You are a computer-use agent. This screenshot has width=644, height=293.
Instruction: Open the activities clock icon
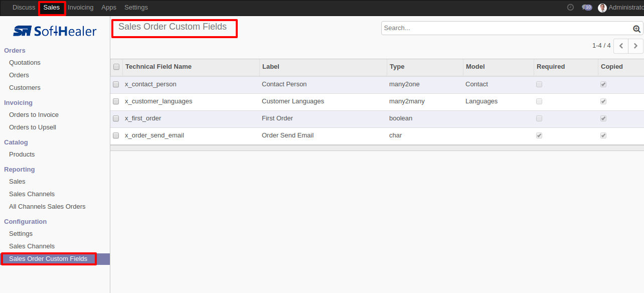pos(570,8)
